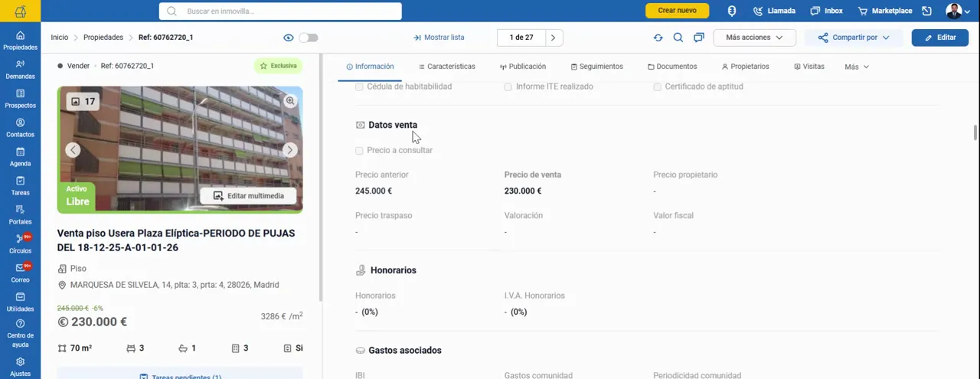
Task: Open Centro de ayuda
Action: tap(20, 334)
